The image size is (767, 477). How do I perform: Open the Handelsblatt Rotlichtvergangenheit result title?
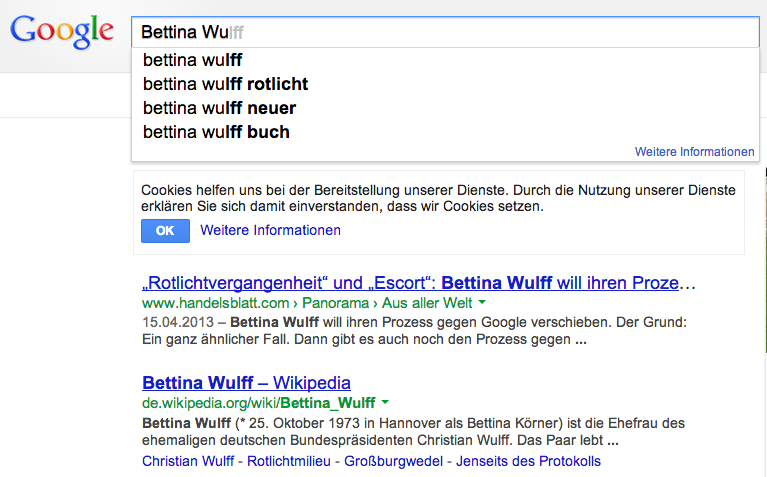pos(419,283)
